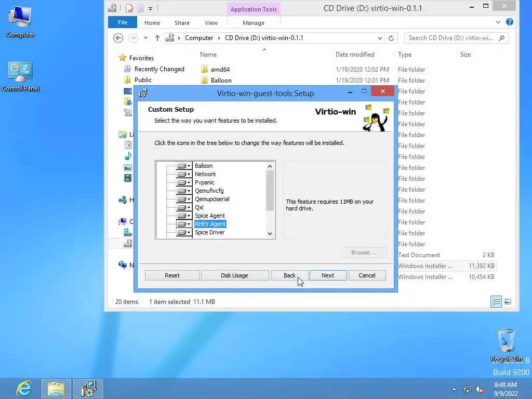
Task: Open Network feature install dropdown icon
Action: click(184, 174)
